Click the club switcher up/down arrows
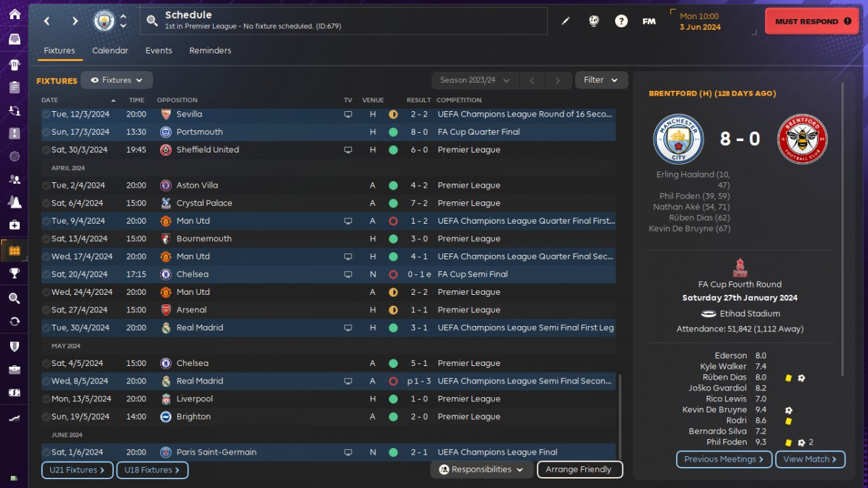The image size is (868, 488). (123, 21)
